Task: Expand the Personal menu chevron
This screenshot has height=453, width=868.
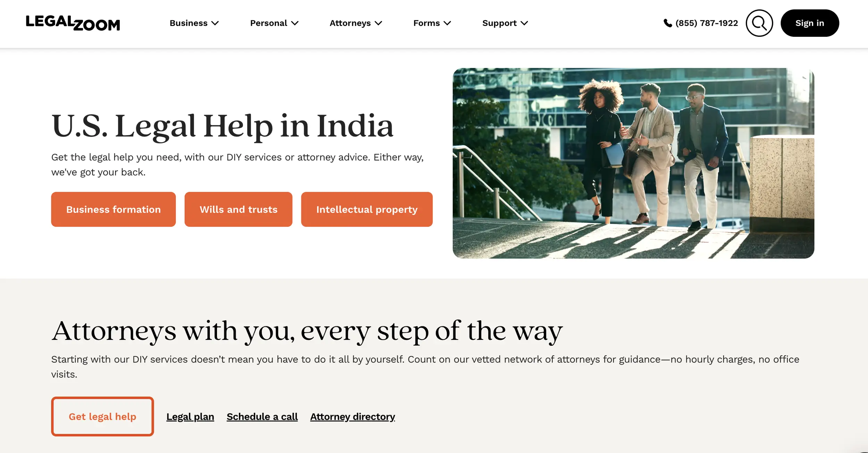Action: (x=295, y=23)
